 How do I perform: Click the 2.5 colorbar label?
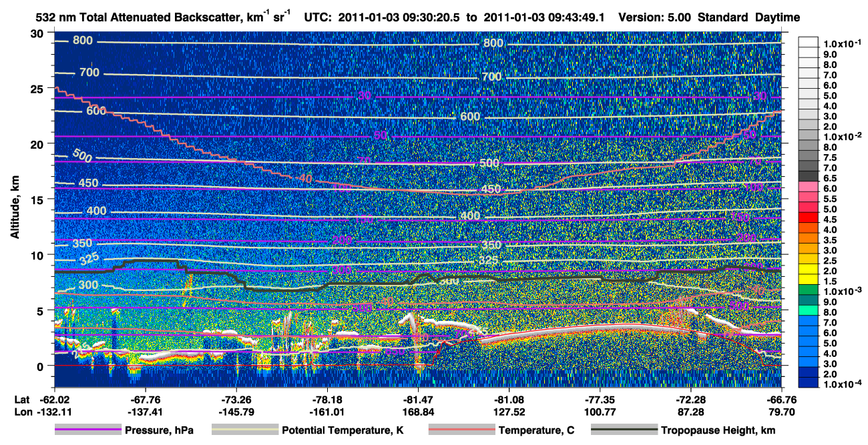click(829, 261)
